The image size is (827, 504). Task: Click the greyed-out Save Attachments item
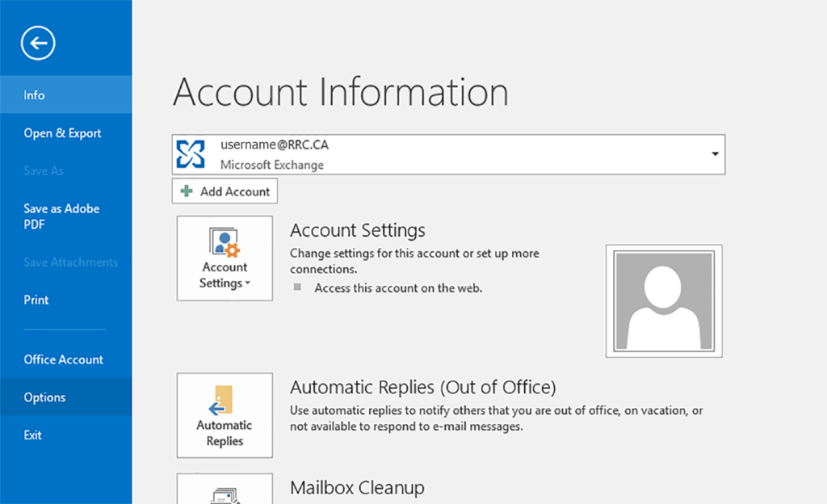click(x=70, y=262)
